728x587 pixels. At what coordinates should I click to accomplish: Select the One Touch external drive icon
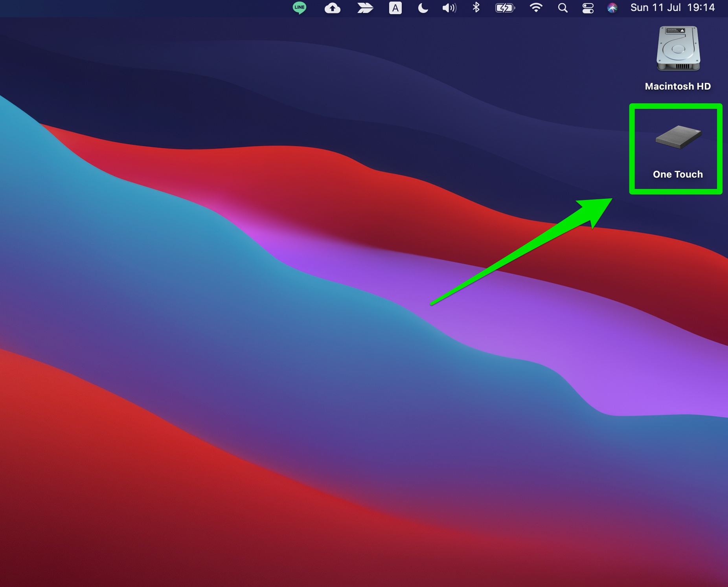(x=678, y=137)
